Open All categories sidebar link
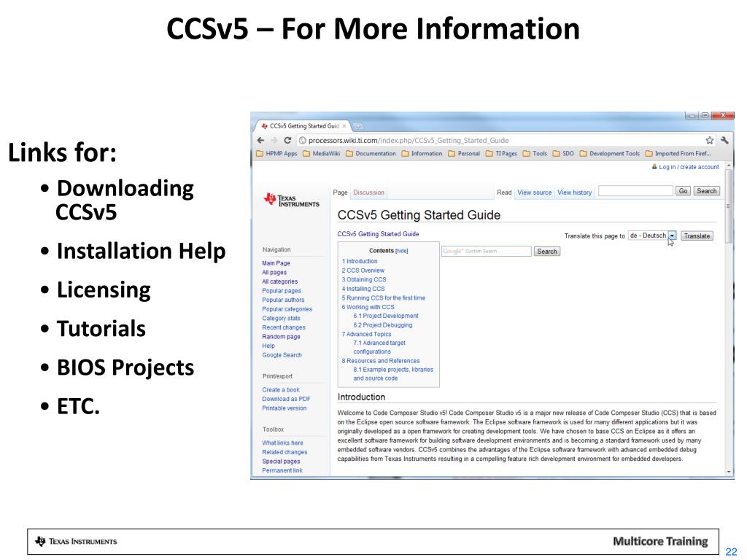Viewport: 747px width, 560px height. coord(279,281)
